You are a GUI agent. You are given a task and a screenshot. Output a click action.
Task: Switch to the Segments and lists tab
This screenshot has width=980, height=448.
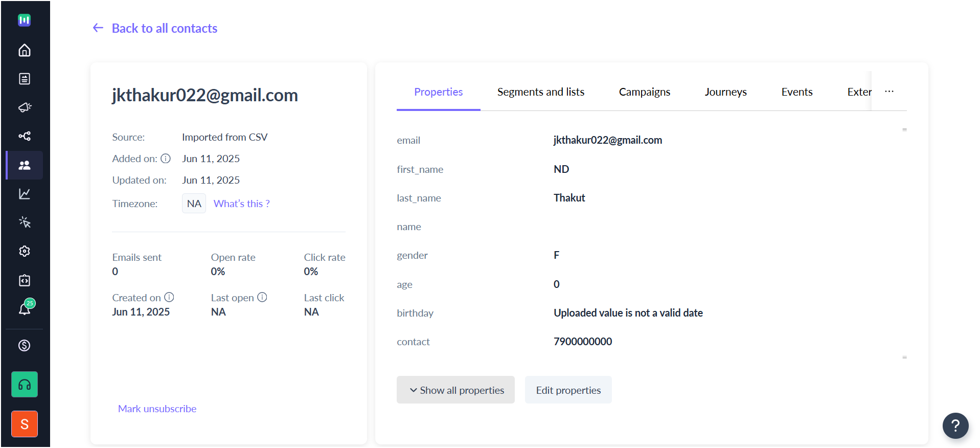pyautogui.click(x=541, y=92)
